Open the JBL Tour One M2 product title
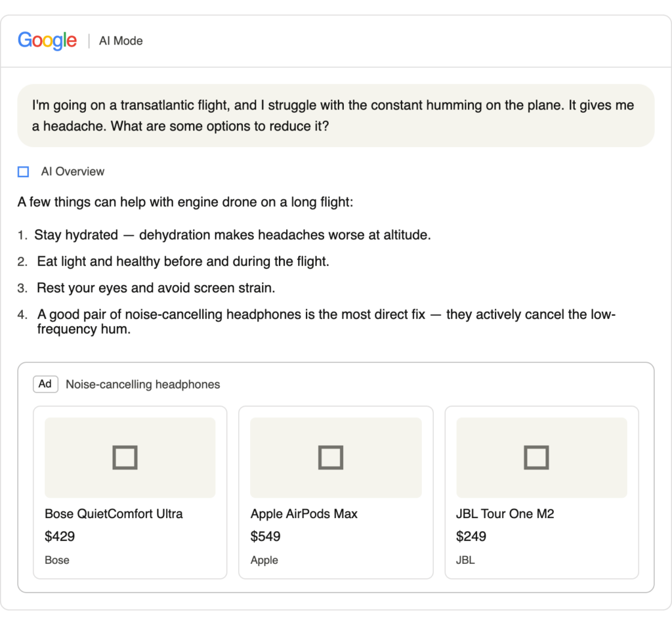This screenshot has width=672, height=625. [x=505, y=513]
